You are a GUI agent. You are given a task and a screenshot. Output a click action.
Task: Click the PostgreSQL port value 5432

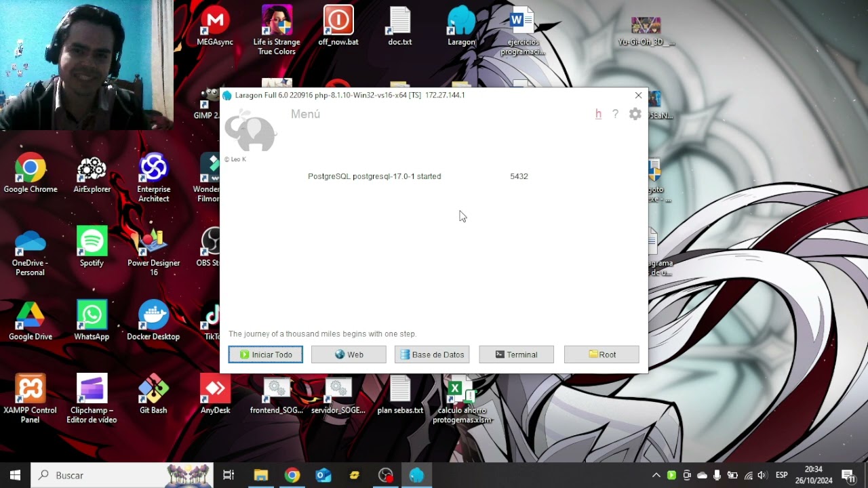pyautogui.click(x=519, y=176)
